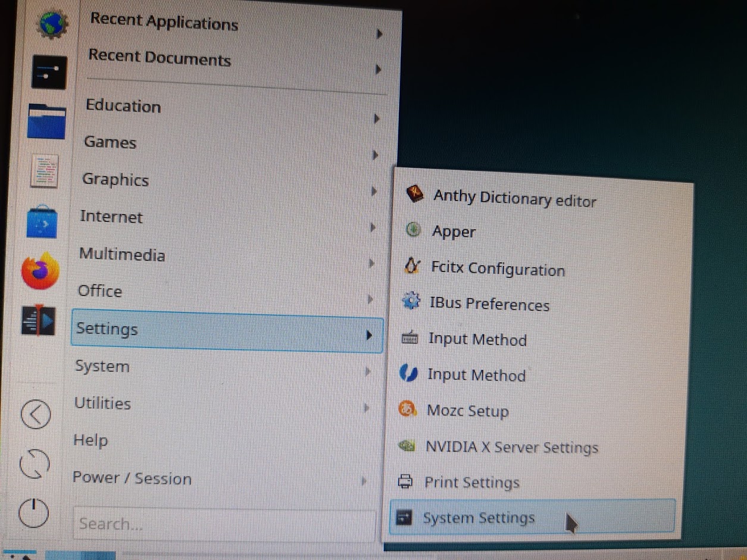This screenshot has width=747, height=560.
Task: Expand the Education category arrow
Action: (x=377, y=119)
